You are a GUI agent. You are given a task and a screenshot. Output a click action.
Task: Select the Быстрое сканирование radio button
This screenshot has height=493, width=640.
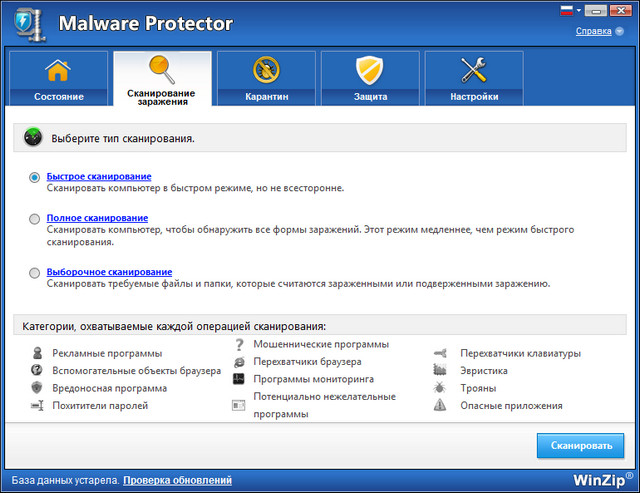(35, 177)
